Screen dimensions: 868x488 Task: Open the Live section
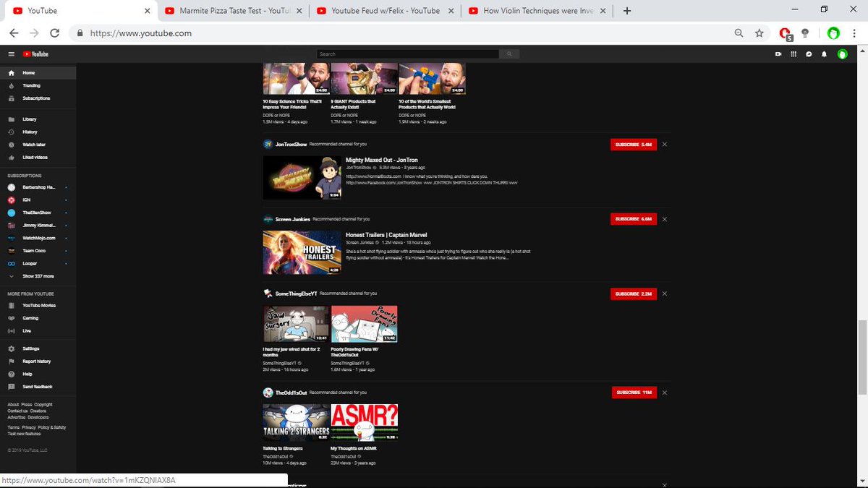coord(38,330)
